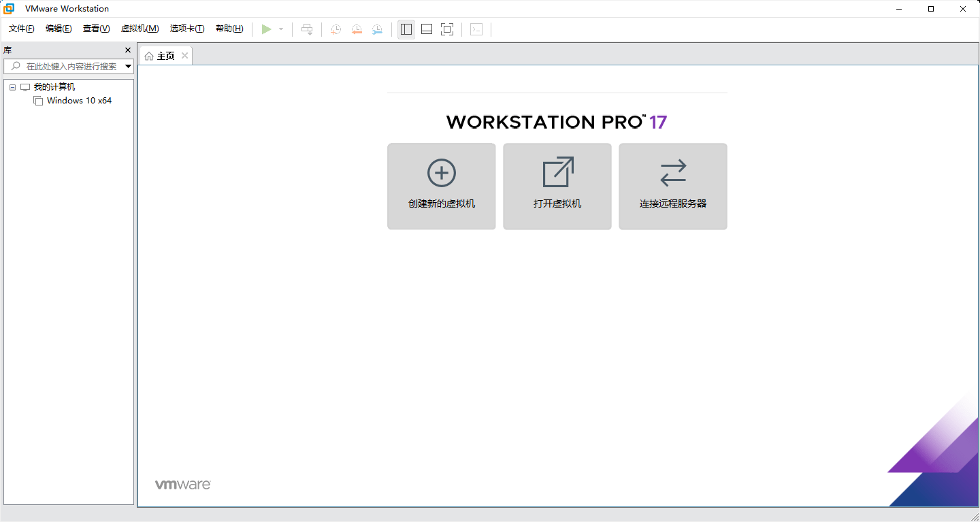
Task: Minimize the VMware Workstation window
Action: point(900,9)
